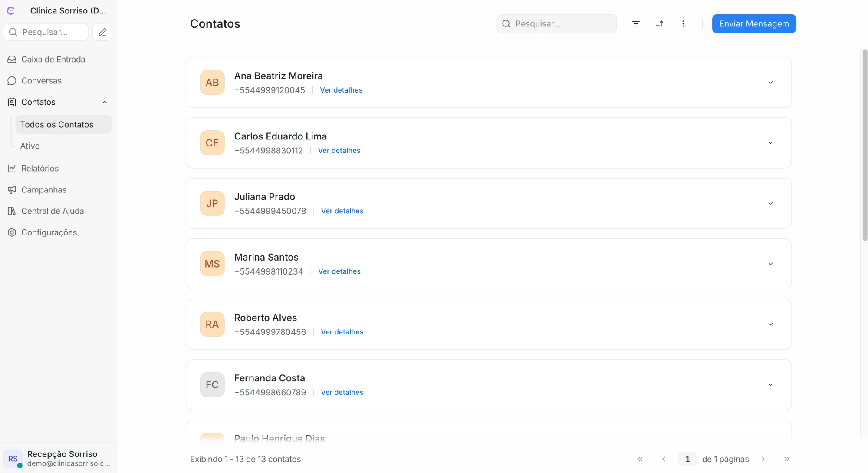
Task: Click the filter icon beside search
Action: [636, 24]
